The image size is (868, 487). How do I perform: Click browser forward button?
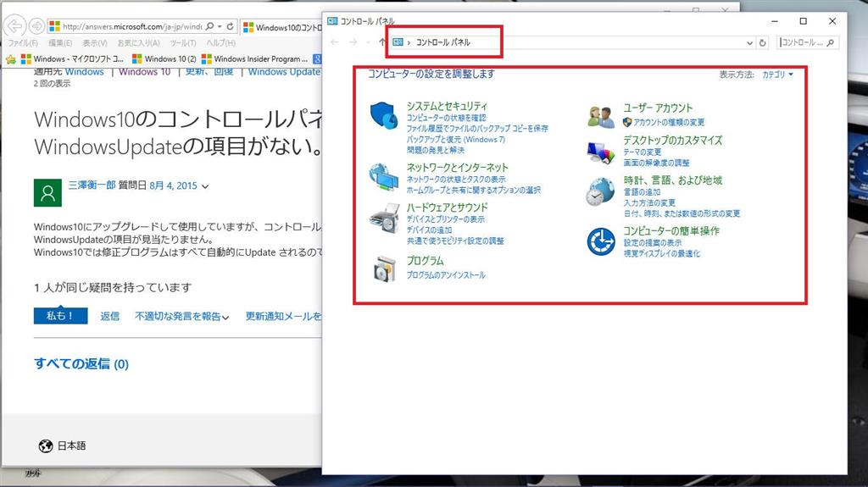point(36,26)
